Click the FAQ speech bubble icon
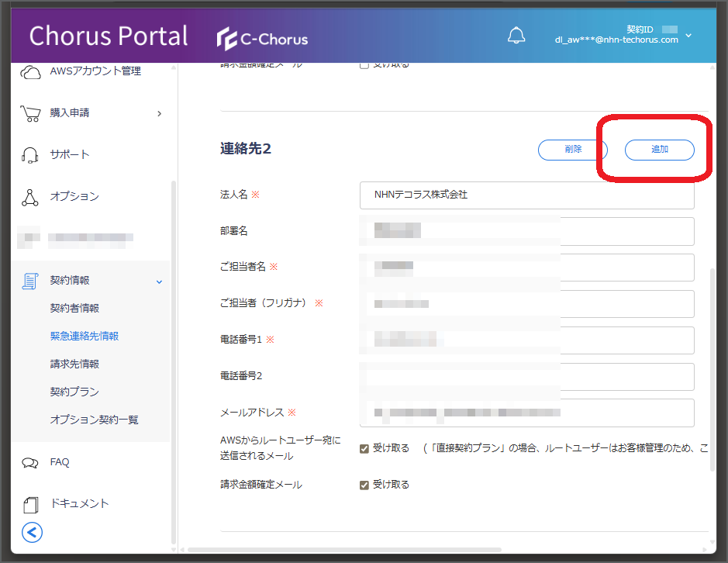This screenshot has height=563, width=728. (30, 463)
